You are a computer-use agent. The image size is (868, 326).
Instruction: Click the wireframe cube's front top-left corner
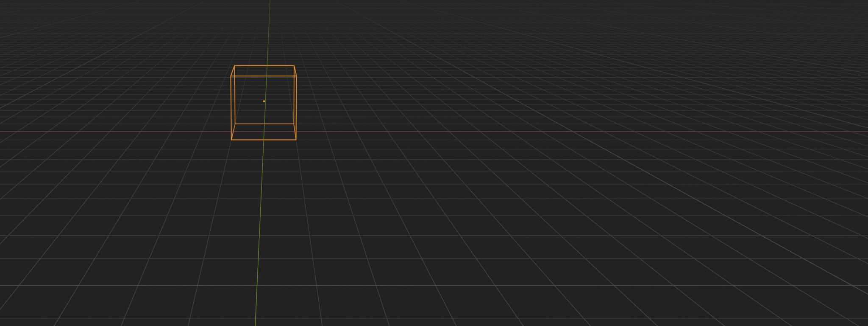point(231,76)
